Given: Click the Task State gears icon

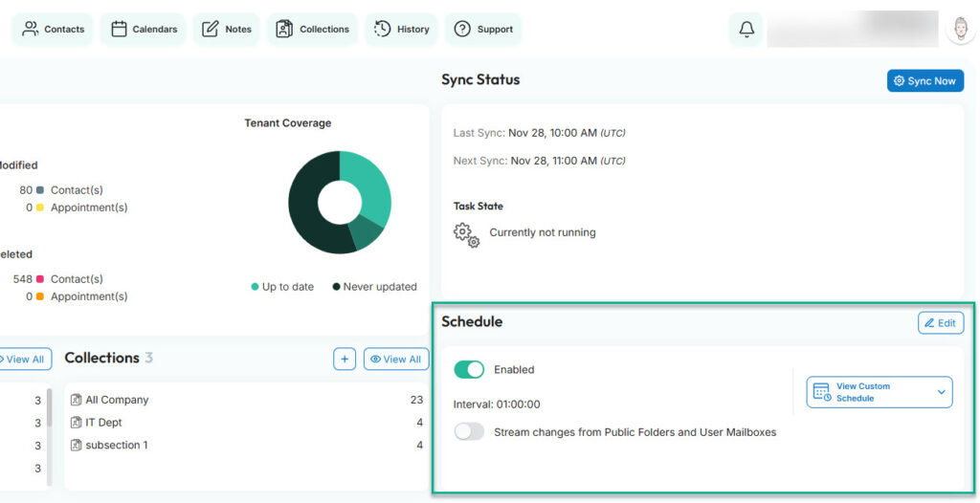Looking at the screenshot, I should coord(466,235).
